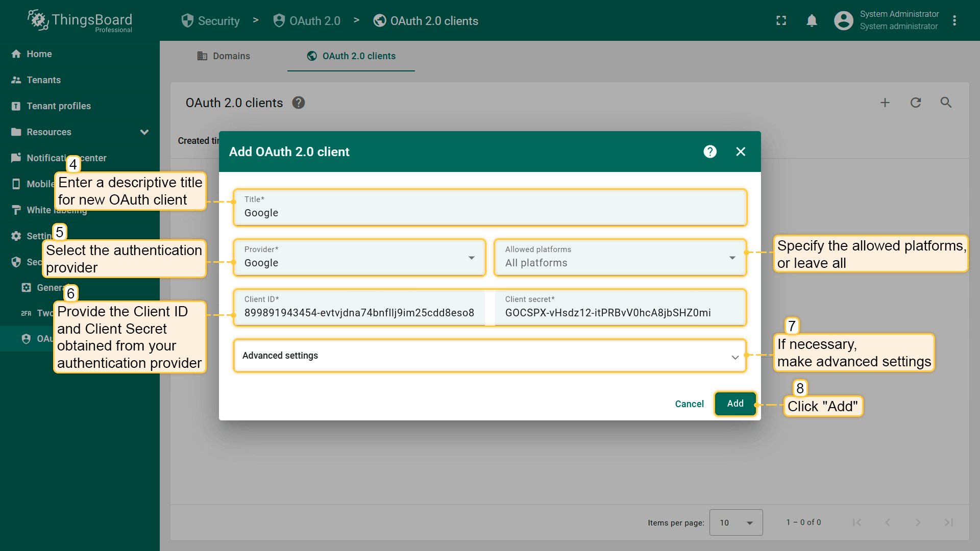Open items per page dropdown
Viewport: 980px width, 551px height.
[736, 522]
